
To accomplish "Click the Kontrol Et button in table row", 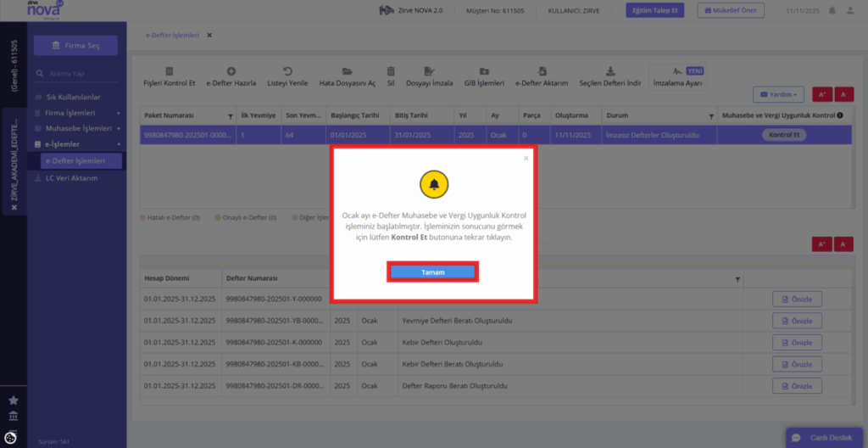I will 784,135.
